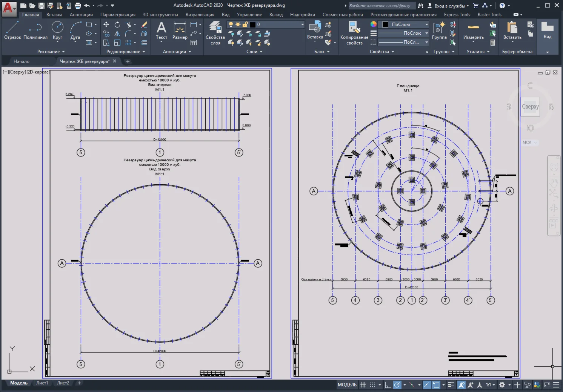Image resolution: width=563 pixels, height=392 pixels.
Task: Open the Аннотации ribbon tab
Action: coord(81,15)
